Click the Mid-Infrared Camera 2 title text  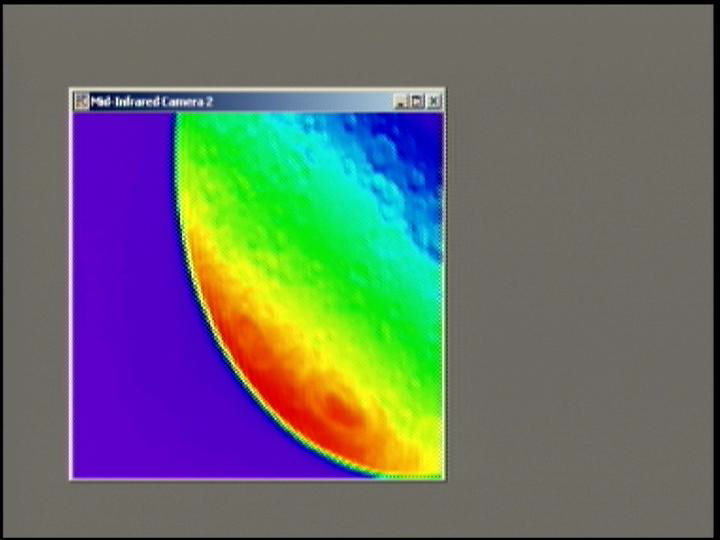click(152, 101)
